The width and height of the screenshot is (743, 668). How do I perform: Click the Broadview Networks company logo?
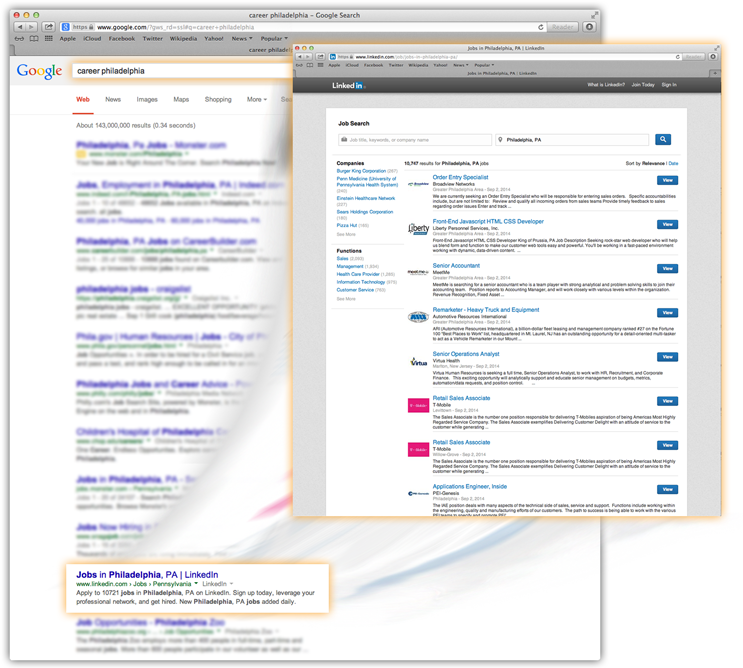click(418, 184)
